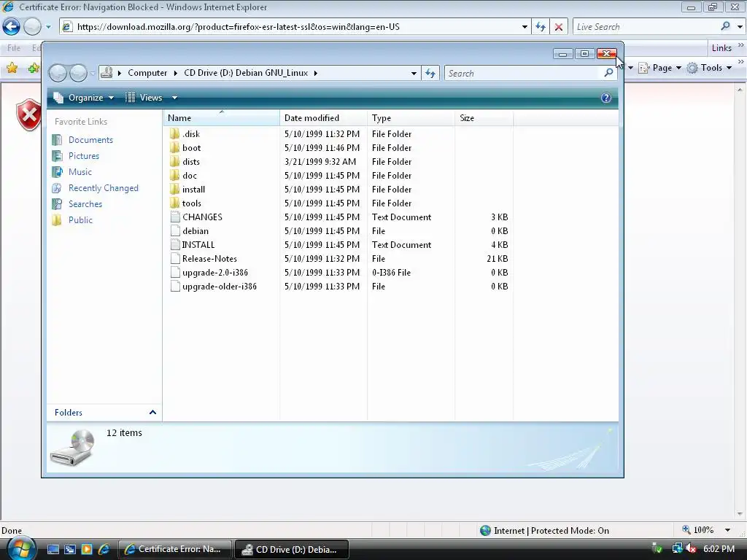The width and height of the screenshot is (747, 560).
Task: Click the Explorer forward button
Action: tap(78, 73)
